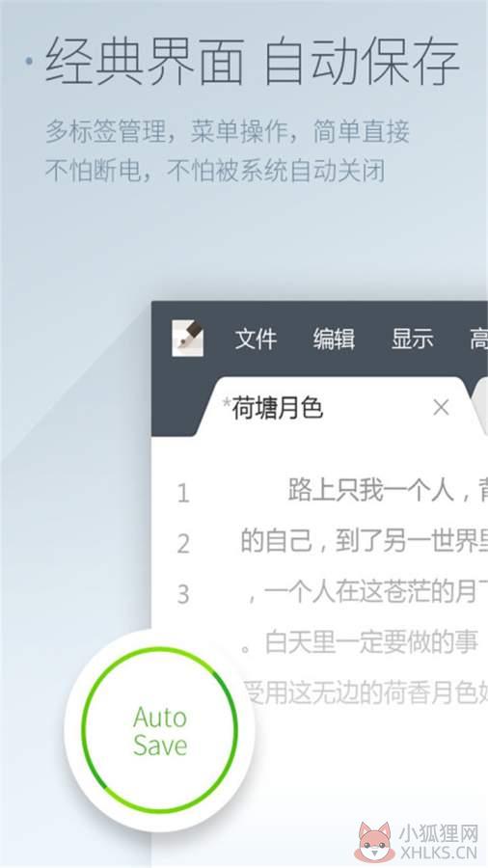This screenshot has height=868, width=488.
Task: Click line number 2 in gutter
Action: [x=183, y=544]
